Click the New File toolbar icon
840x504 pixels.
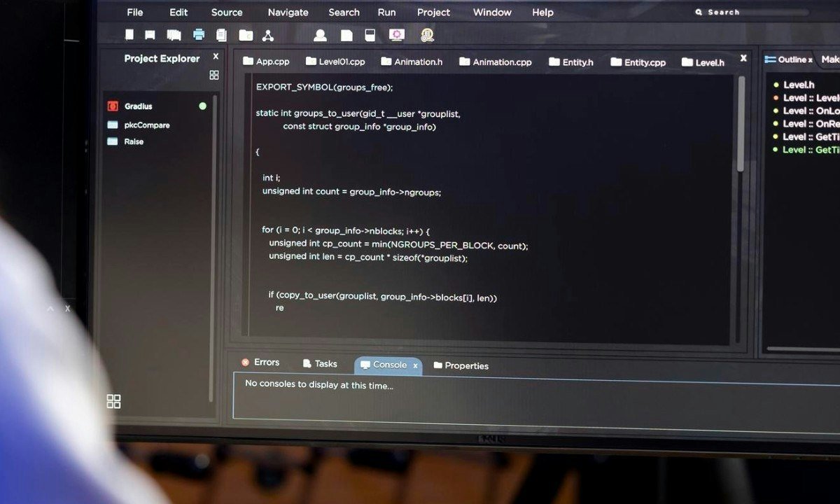tap(129, 34)
